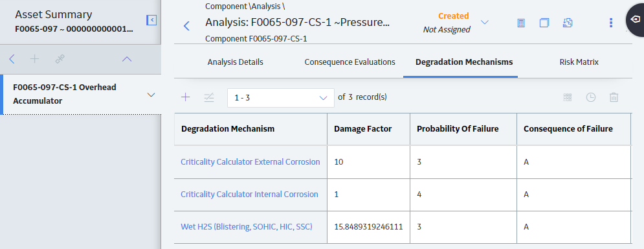Open Criticality Calculator External Corrosion link
Viewport: 644px width, 249px height.
[x=250, y=161]
